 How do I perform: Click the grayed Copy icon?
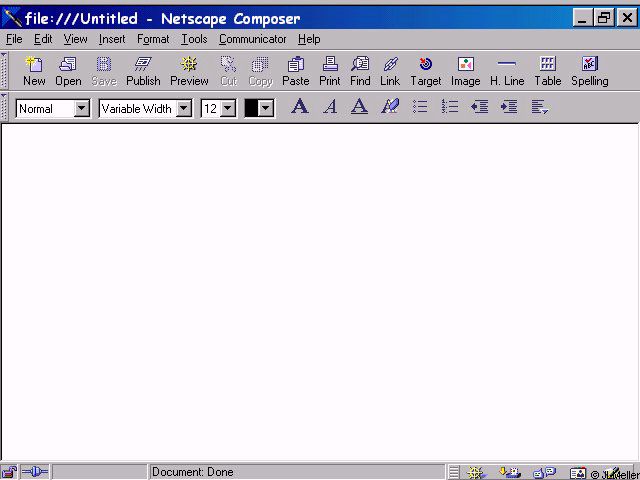[x=260, y=71]
